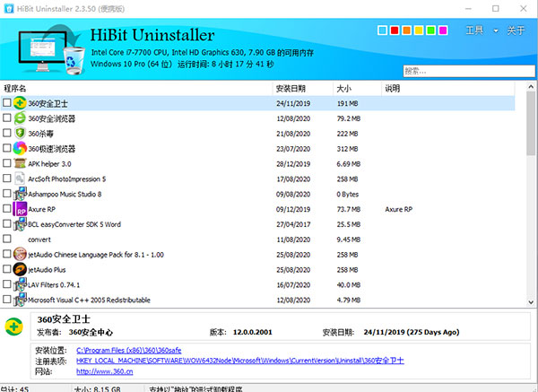Select the 258 MB size of jetAudio Plus
Image resolution: width=538 pixels, height=392 pixels.
347,270
